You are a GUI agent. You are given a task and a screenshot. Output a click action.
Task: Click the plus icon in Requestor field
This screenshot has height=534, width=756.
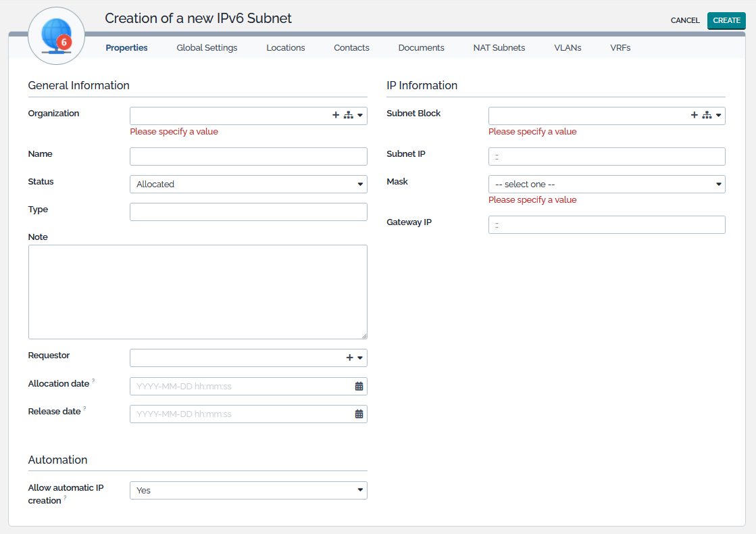point(349,358)
